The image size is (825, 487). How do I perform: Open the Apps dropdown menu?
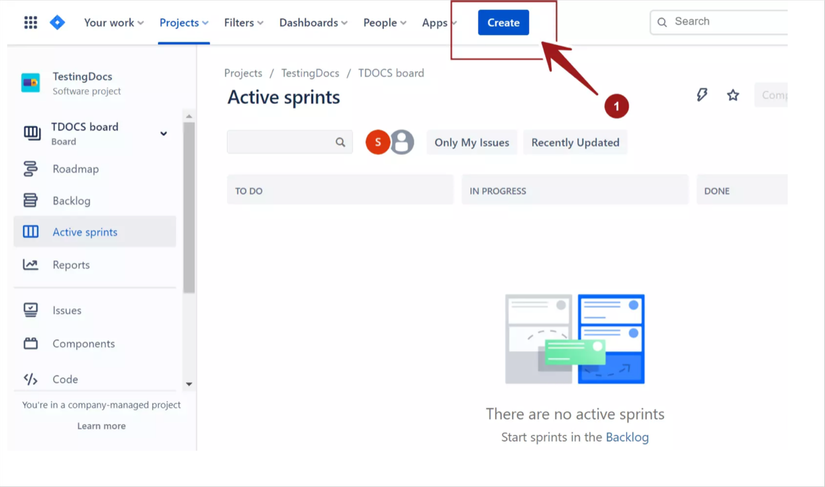(x=439, y=23)
